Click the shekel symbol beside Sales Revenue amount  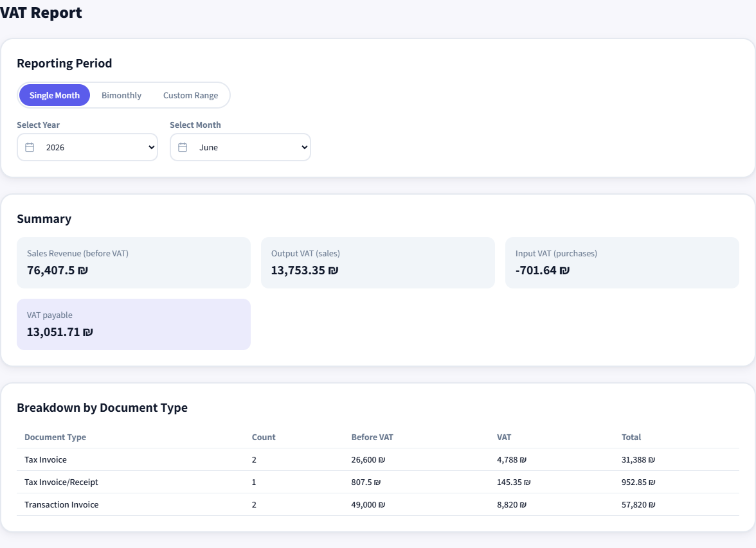(x=83, y=270)
